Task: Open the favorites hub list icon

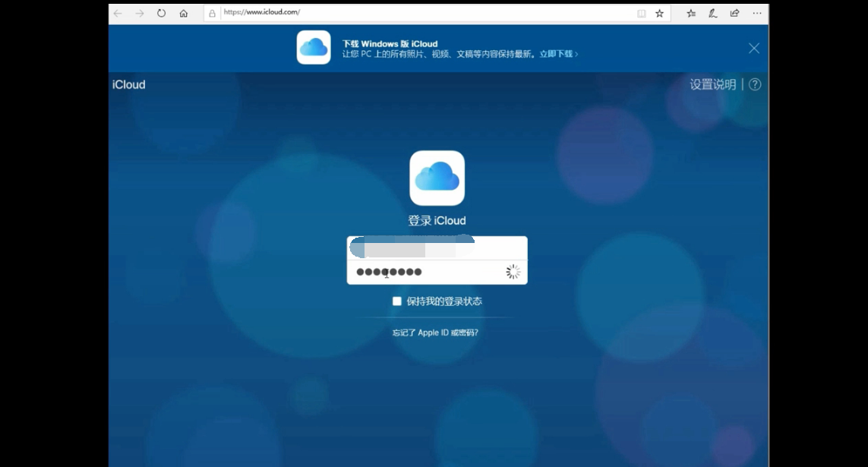Action: tap(691, 13)
